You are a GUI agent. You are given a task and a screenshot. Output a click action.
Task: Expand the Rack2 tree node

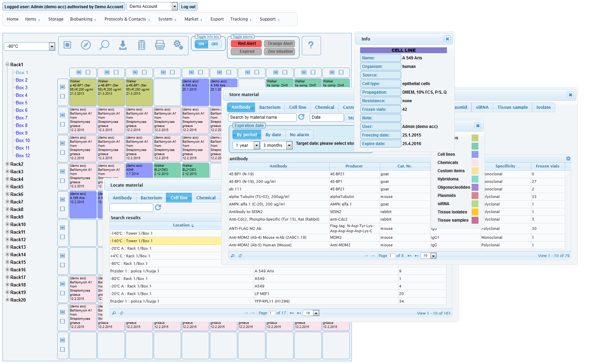8,164
